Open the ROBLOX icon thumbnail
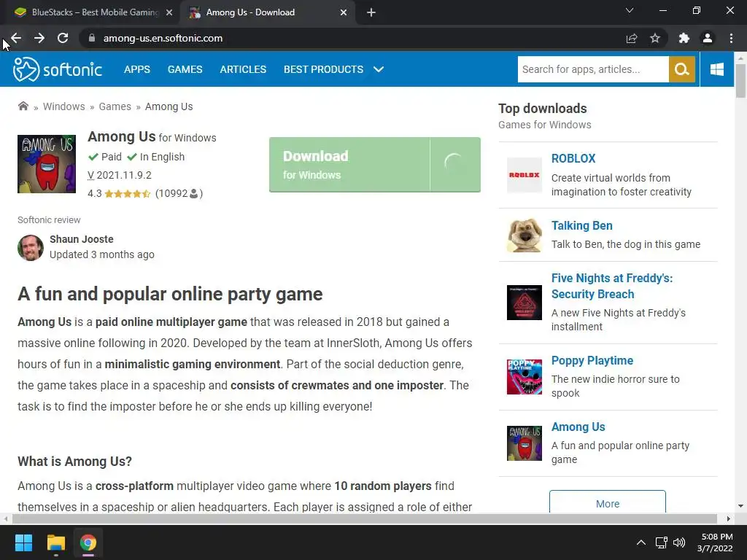The width and height of the screenshot is (747, 560). pos(524,175)
